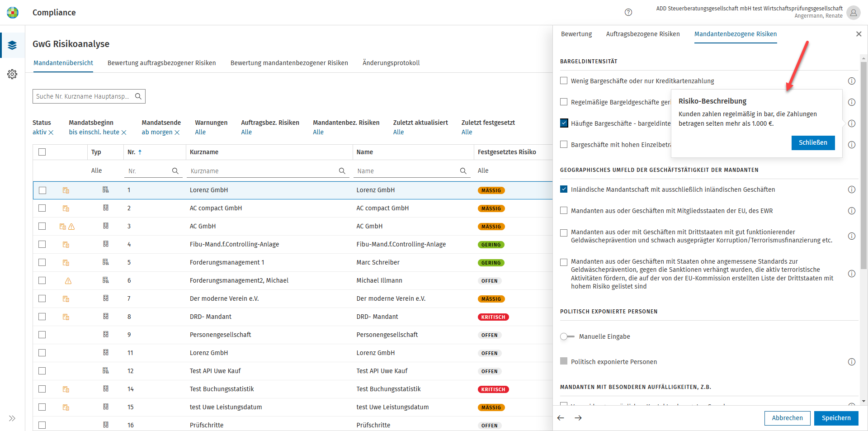868x431 pixels.
Task: Check Mandanten aus Mitgliedsstaaten der EU
Action: coord(564,210)
